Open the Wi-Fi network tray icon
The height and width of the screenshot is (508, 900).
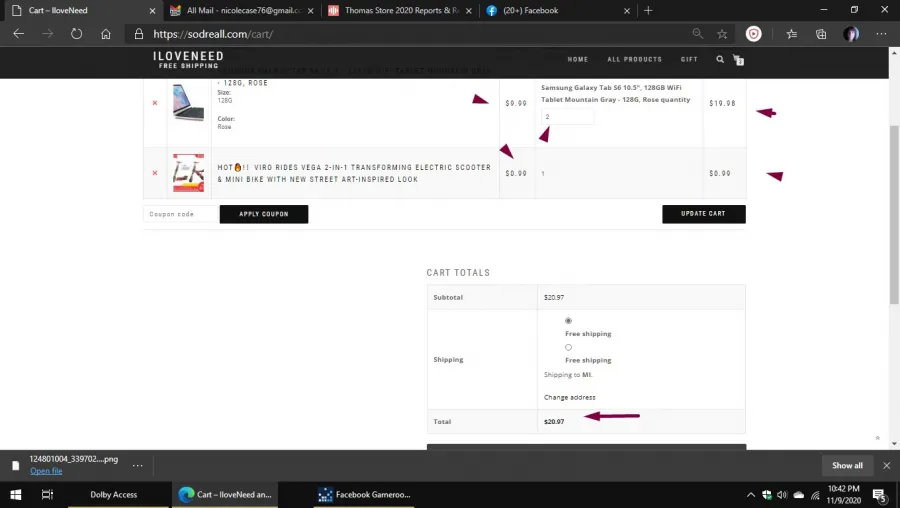[815, 495]
